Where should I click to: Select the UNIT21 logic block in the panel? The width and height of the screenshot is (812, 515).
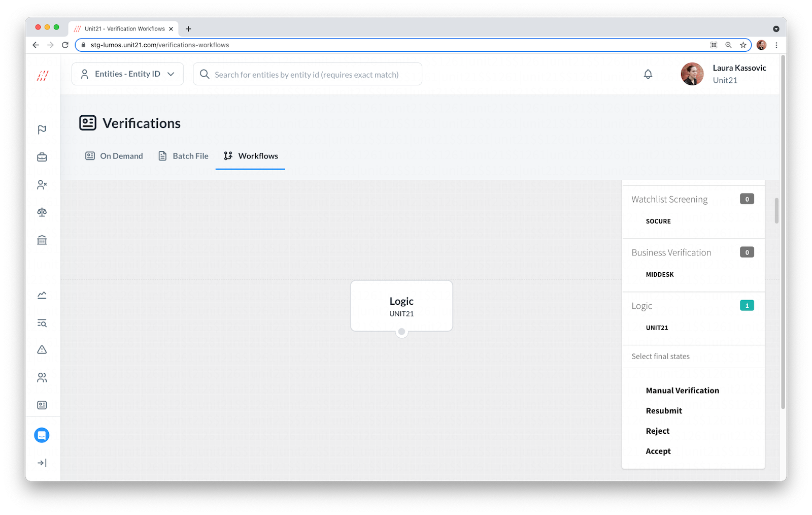(x=657, y=328)
